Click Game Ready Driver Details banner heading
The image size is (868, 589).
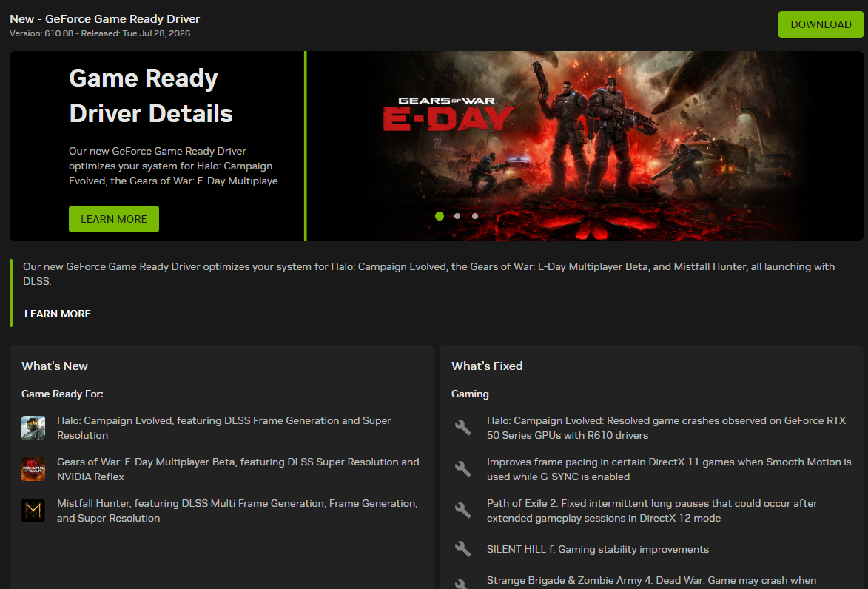150,95
